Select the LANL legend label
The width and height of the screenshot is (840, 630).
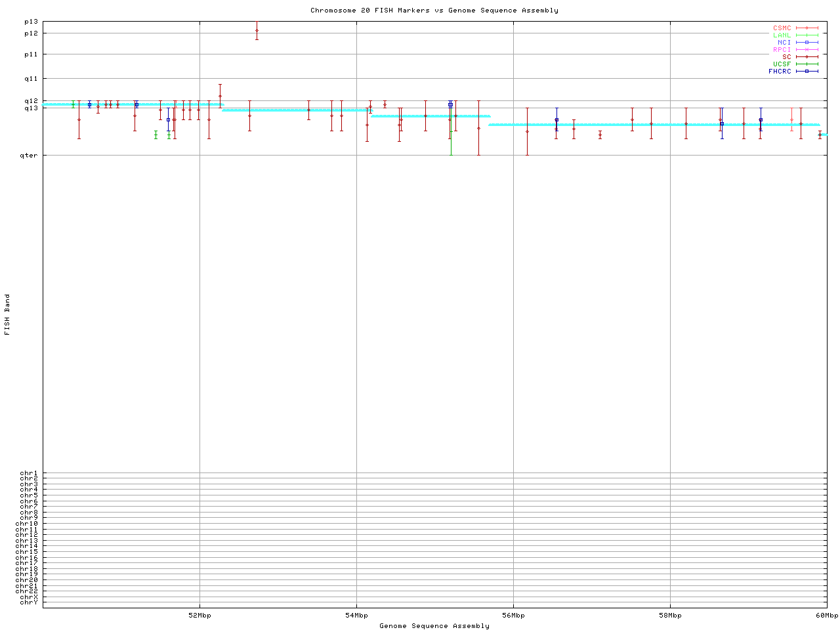point(782,35)
